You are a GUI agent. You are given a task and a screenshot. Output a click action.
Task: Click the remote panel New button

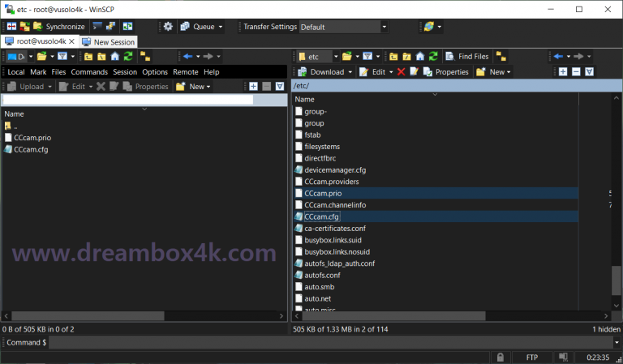[493, 72]
